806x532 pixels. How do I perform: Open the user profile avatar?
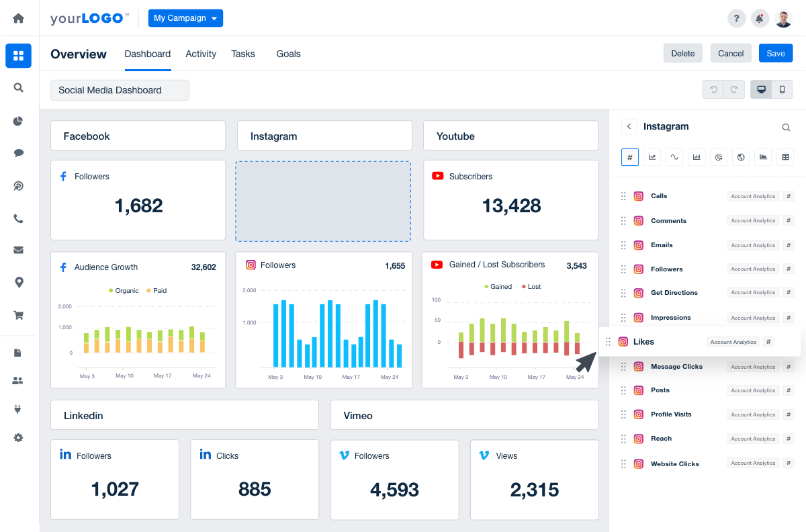pyautogui.click(x=783, y=18)
